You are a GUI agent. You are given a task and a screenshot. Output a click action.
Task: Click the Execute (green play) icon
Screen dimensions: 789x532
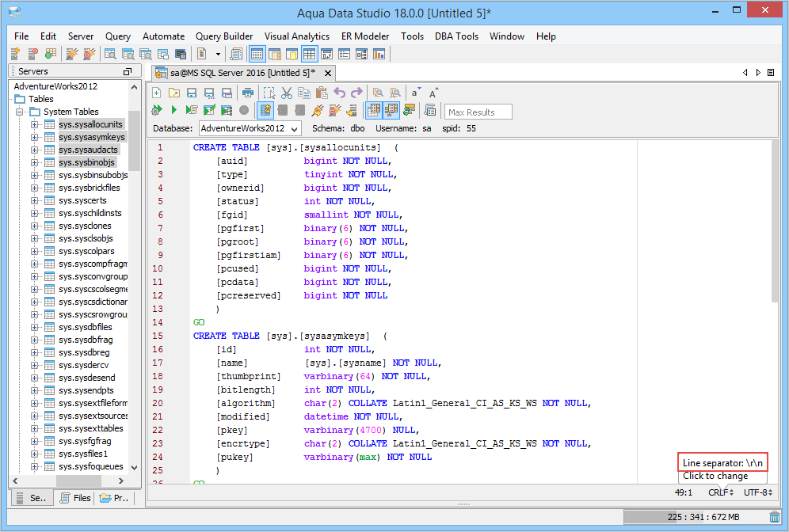173,110
